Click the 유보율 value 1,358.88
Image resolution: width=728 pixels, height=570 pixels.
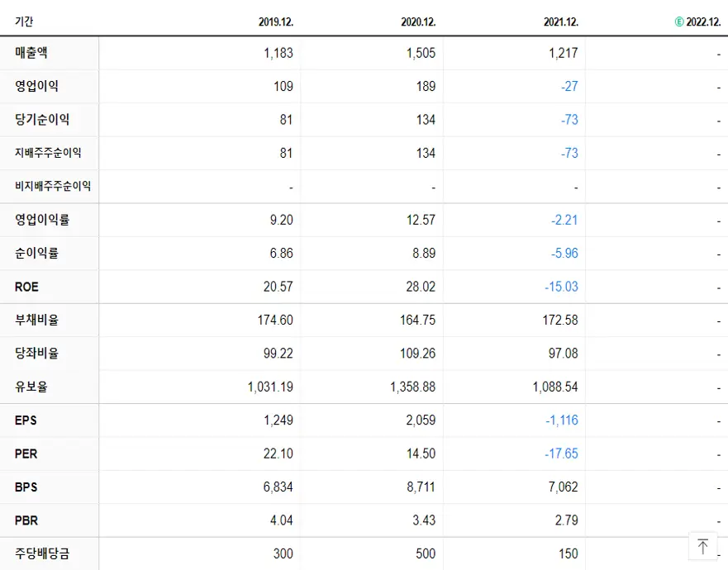412,387
